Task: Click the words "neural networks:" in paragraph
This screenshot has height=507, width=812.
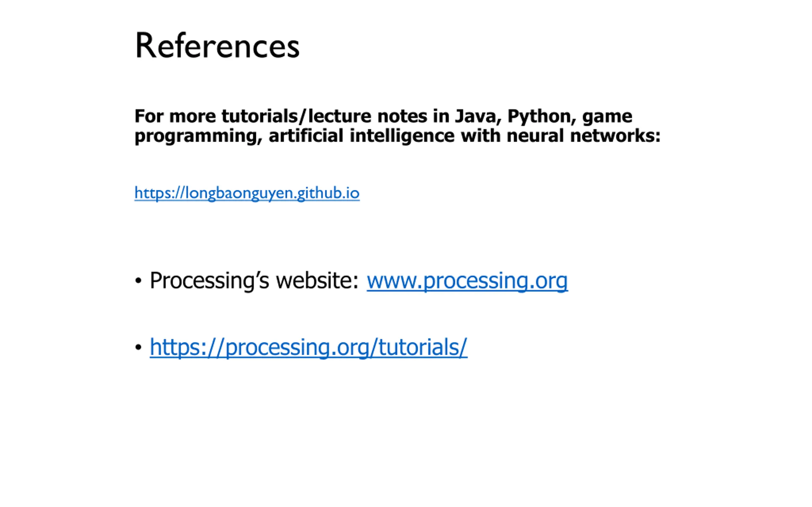Action: [x=584, y=136]
